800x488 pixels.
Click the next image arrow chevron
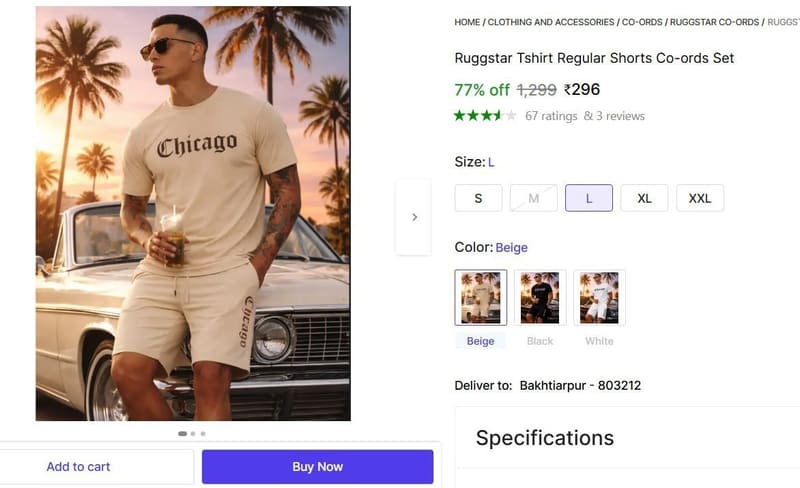414,217
